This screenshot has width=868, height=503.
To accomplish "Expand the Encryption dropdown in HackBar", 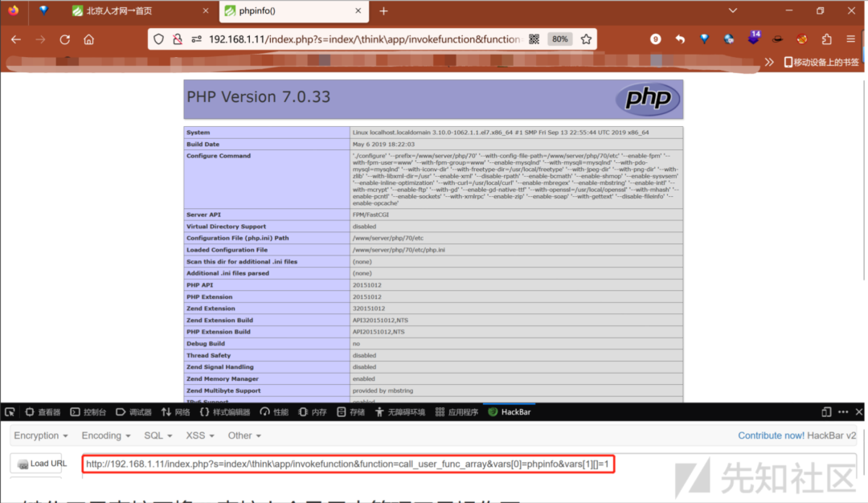I will [x=41, y=436].
